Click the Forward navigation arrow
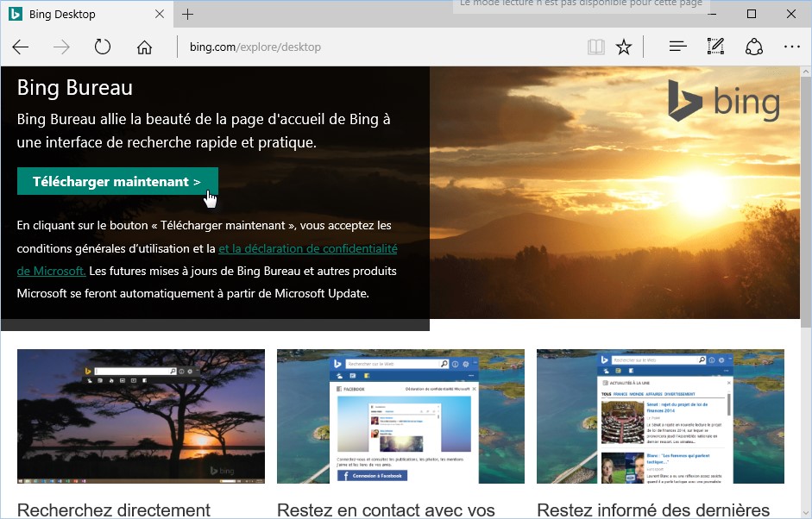Image resolution: width=812 pixels, height=519 pixels. pyautogui.click(x=61, y=47)
